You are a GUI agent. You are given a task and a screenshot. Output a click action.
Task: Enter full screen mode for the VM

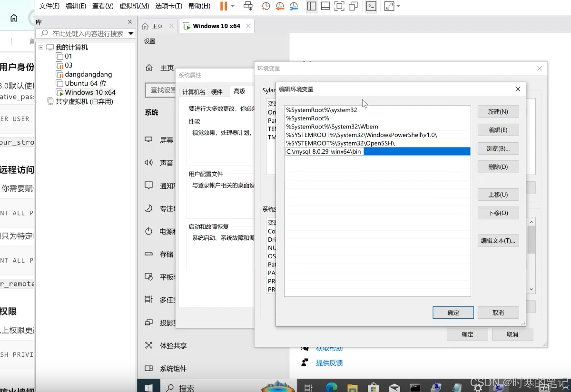click(x=339, y=6)
